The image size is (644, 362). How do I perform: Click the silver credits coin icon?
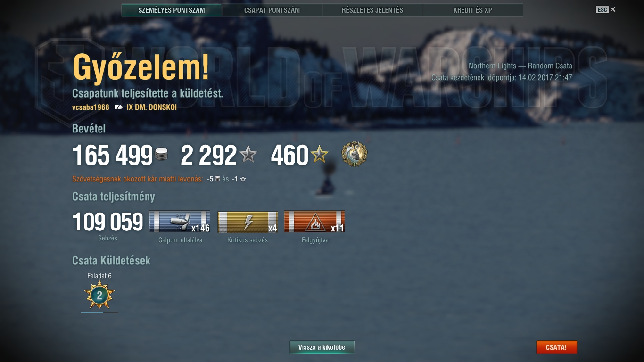click(x=161, y=155)
